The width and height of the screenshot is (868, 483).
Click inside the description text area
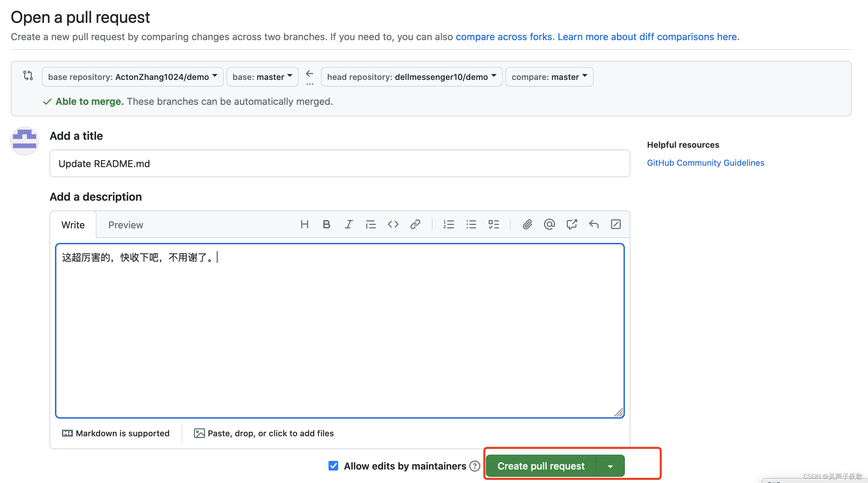point(340,331)
